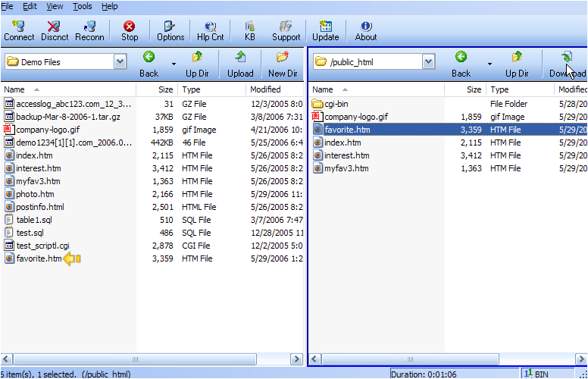Sort remote files by Name column
This screenshot has height=379, width=588.
[377, 89]
